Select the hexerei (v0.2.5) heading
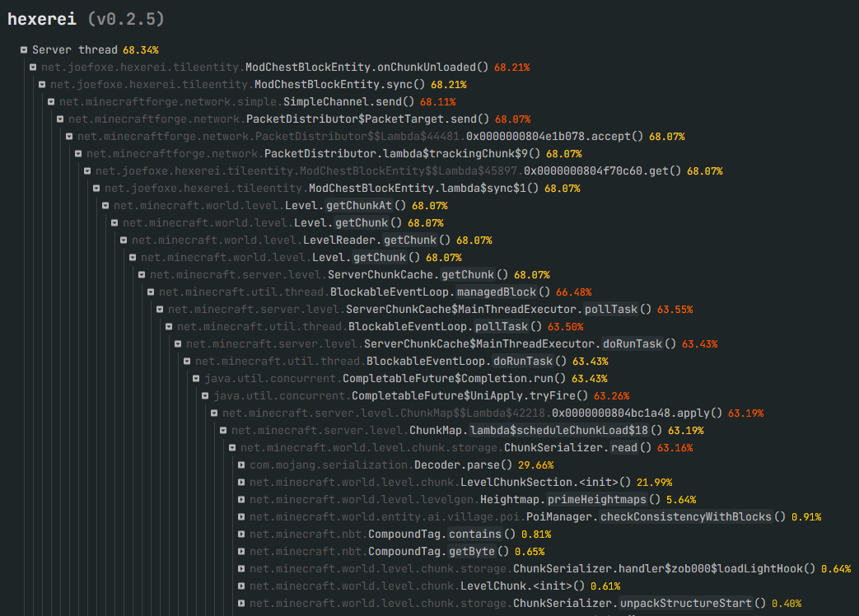 (86, 19)
